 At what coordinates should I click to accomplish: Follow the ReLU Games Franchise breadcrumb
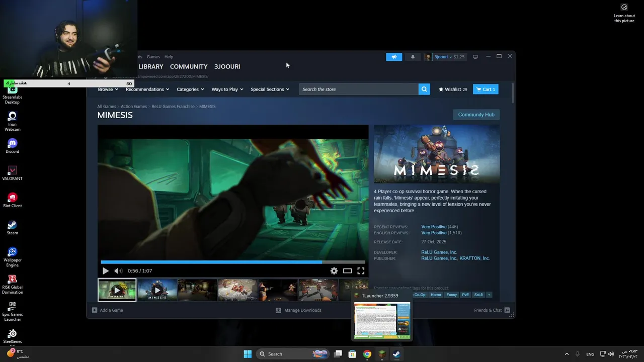tap(173, 107)
